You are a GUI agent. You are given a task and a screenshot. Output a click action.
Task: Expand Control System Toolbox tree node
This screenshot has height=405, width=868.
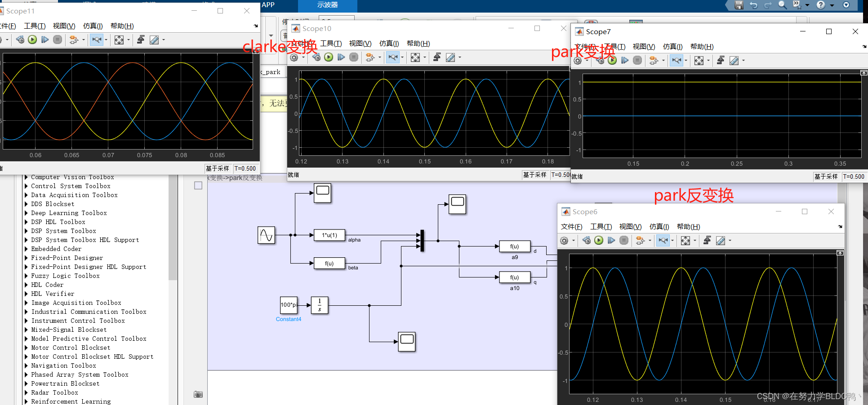pyautogui.click(x=26, y=186)
